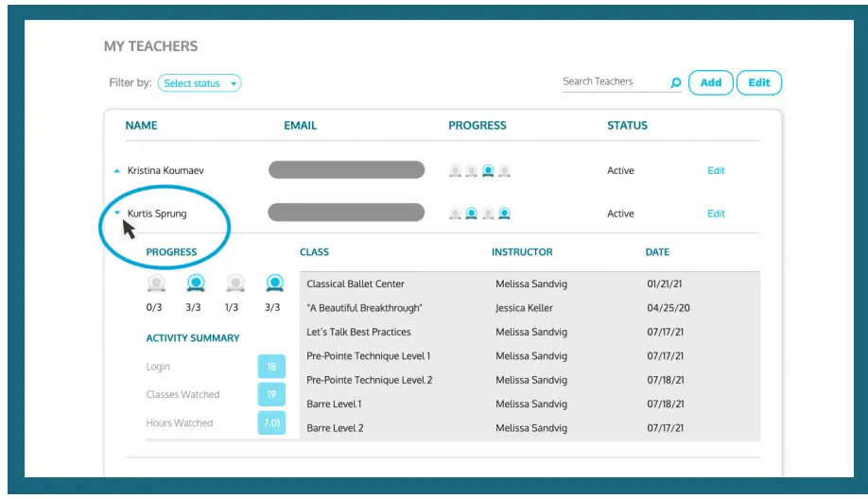This screenshot has height=499, width=868.
Task: Collapse Kurtis Sprung's details arrow
Action: (117, 213)
